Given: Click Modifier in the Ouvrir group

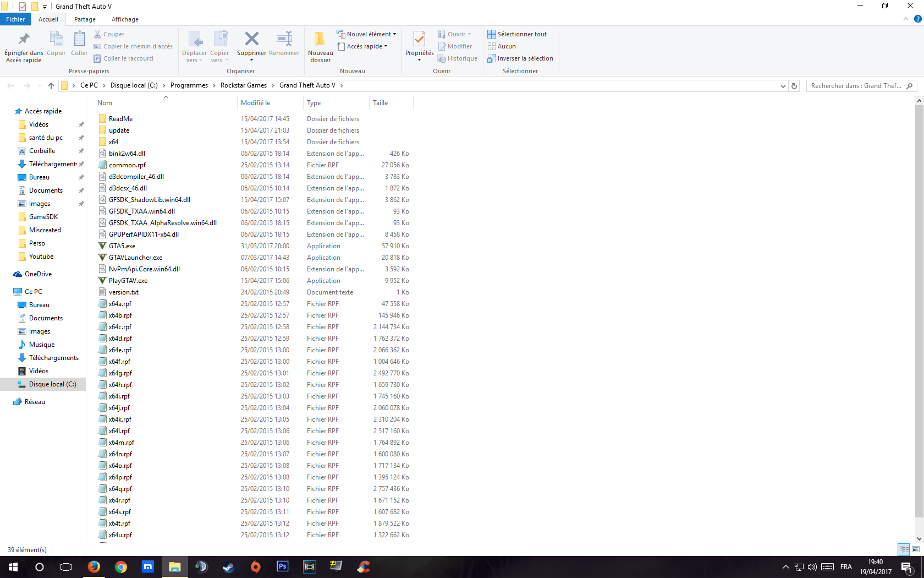Looking at the screenshot, I should tap(455, 46).
